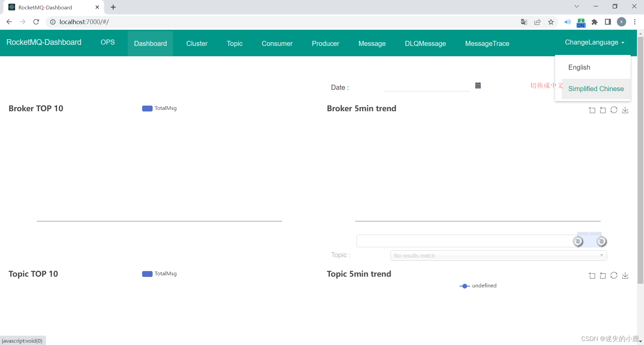Open the date picker calendar icon
644x345 pixels.
coord(478,85)
